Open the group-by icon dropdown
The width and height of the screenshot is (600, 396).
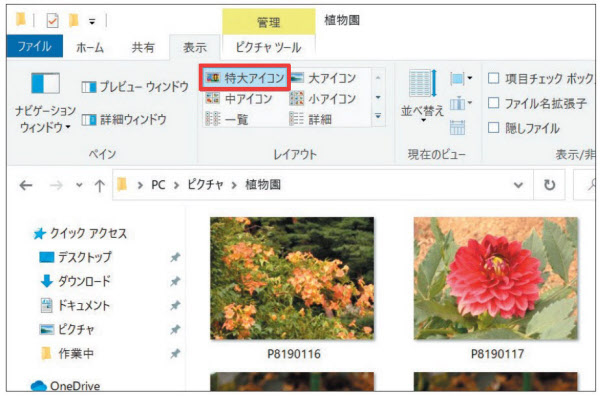coord(461,78)
